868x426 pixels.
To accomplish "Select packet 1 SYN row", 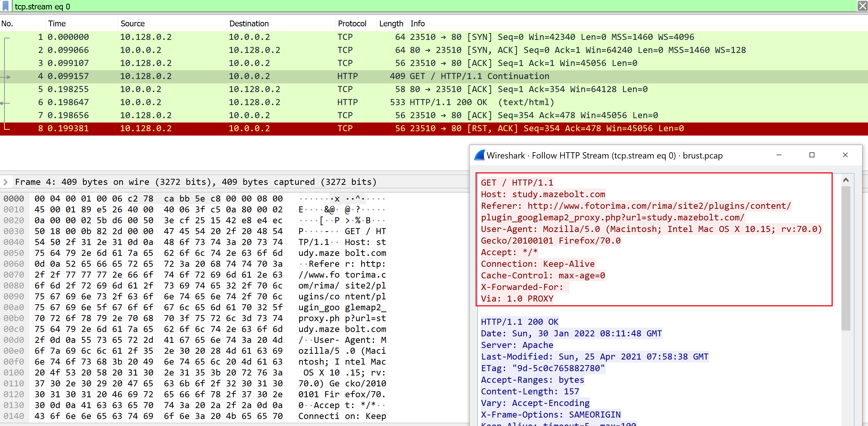I will pyautogui.click(x=434, y=37).
